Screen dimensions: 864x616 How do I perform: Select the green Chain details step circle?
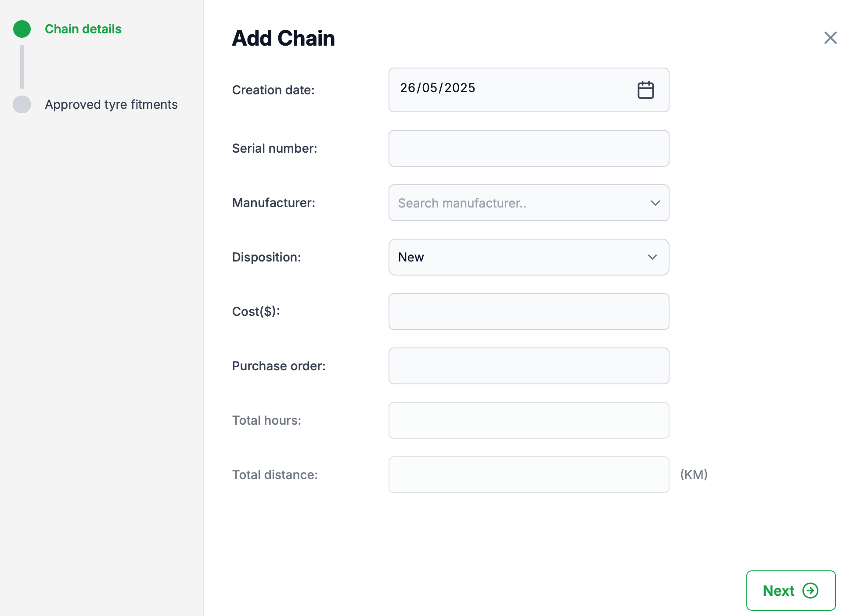pos(22,29)
